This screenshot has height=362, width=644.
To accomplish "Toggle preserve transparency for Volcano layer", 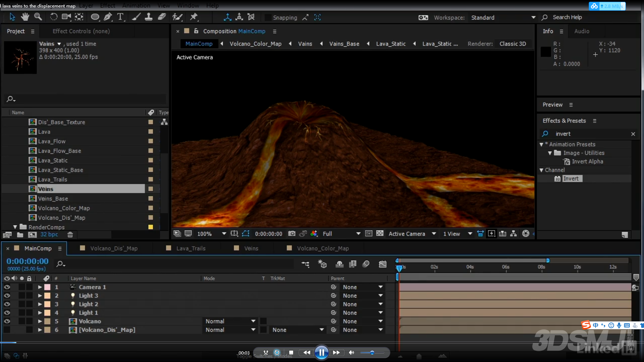I will tap(264, 321).
